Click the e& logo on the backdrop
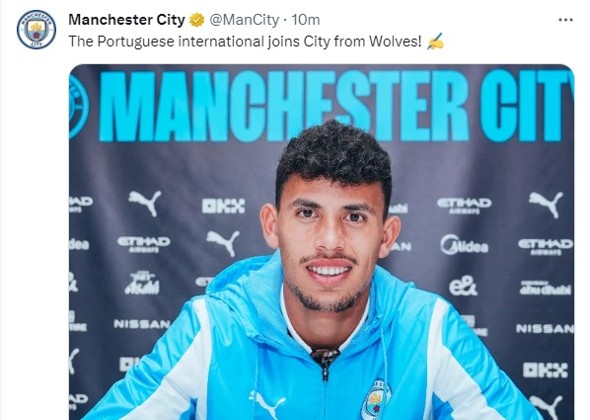The height and width of the screenshot is (420, 590). click(463, 286)
